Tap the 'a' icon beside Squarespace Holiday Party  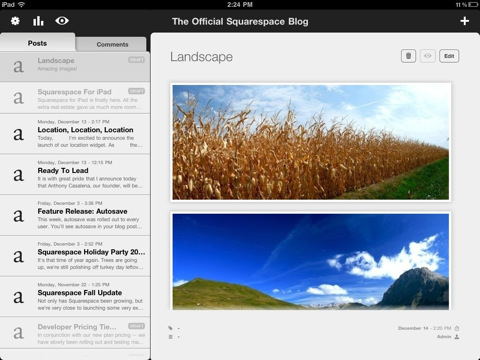point(18,256)
